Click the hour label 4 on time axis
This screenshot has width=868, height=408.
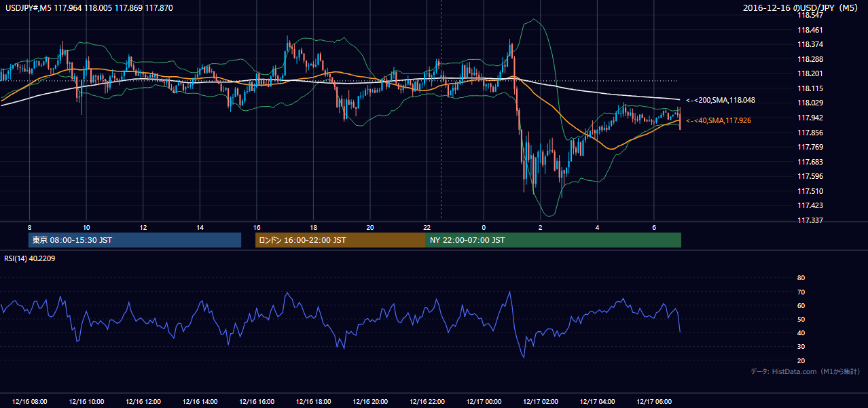click(597, 227)
